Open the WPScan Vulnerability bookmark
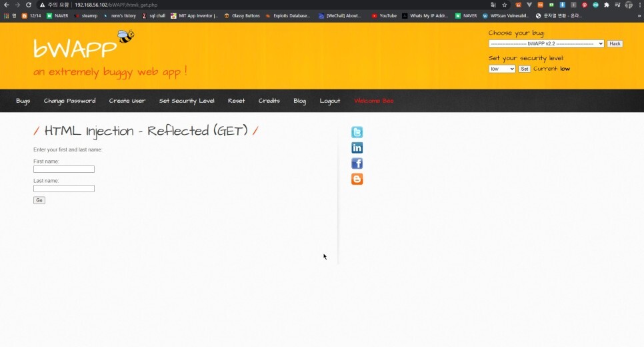Viewport: 644px width, 347px height. tap(505, 15)
